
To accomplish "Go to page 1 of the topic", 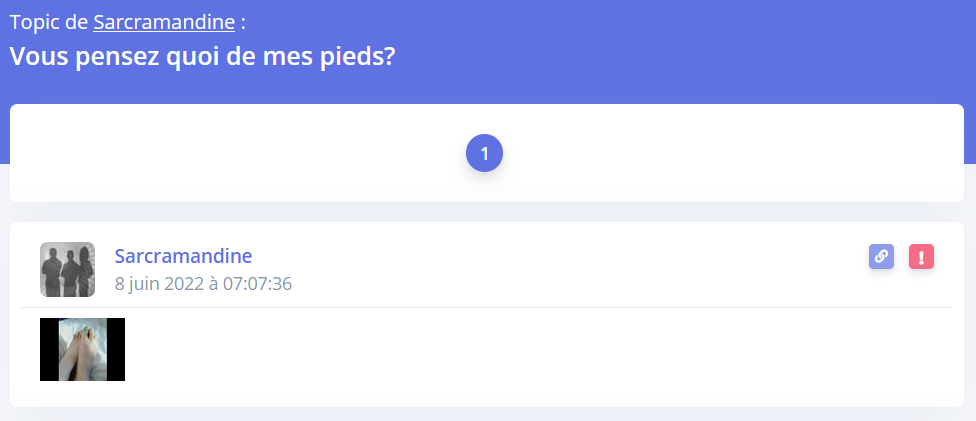I will point(484,153).
